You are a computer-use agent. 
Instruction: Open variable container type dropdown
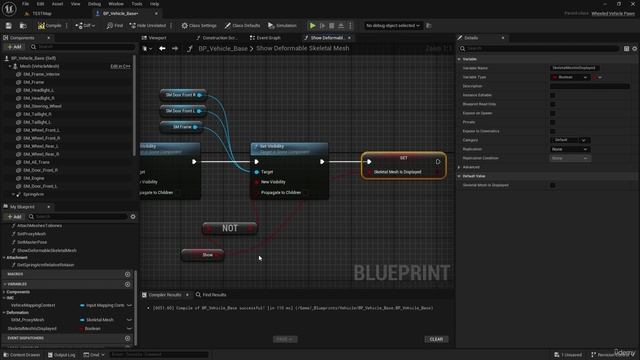[597, 77]
